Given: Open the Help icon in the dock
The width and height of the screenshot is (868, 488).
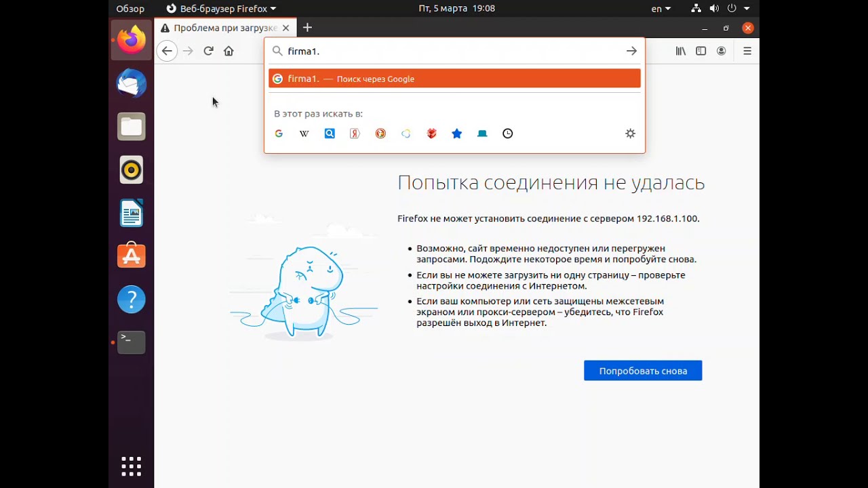Looking at the screenshot, I should pos(132,299).
